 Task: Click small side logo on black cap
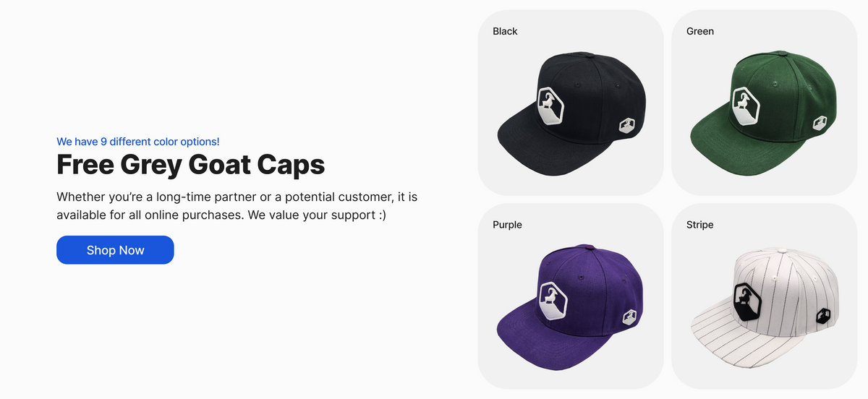pos(627,126)
